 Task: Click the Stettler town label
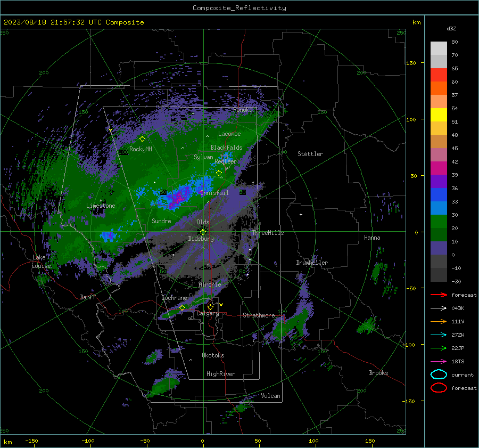(310, 154)
